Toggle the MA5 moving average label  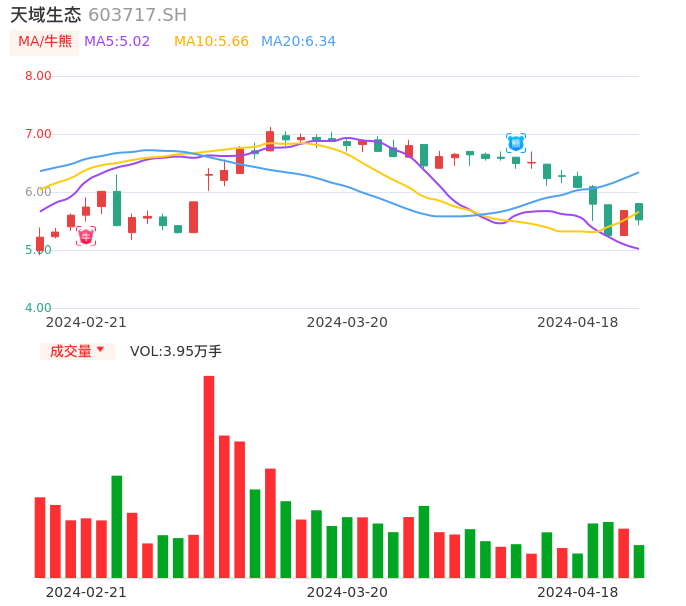[117, 41]
